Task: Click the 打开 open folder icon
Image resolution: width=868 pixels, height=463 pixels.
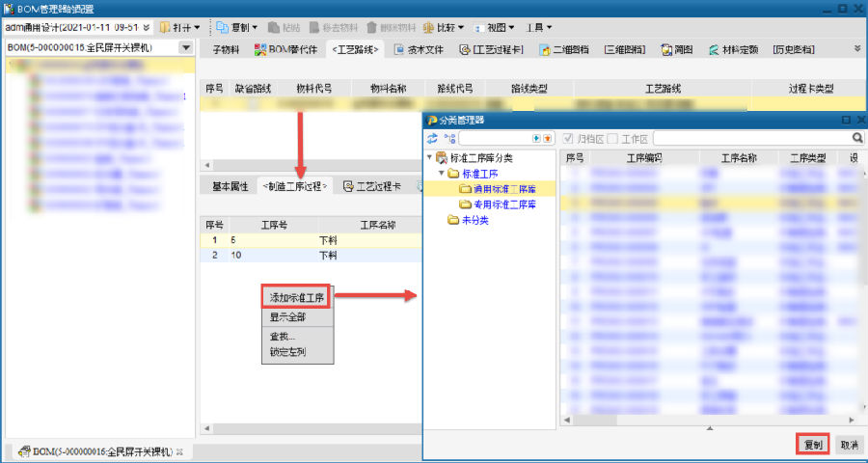Action: 165,27
